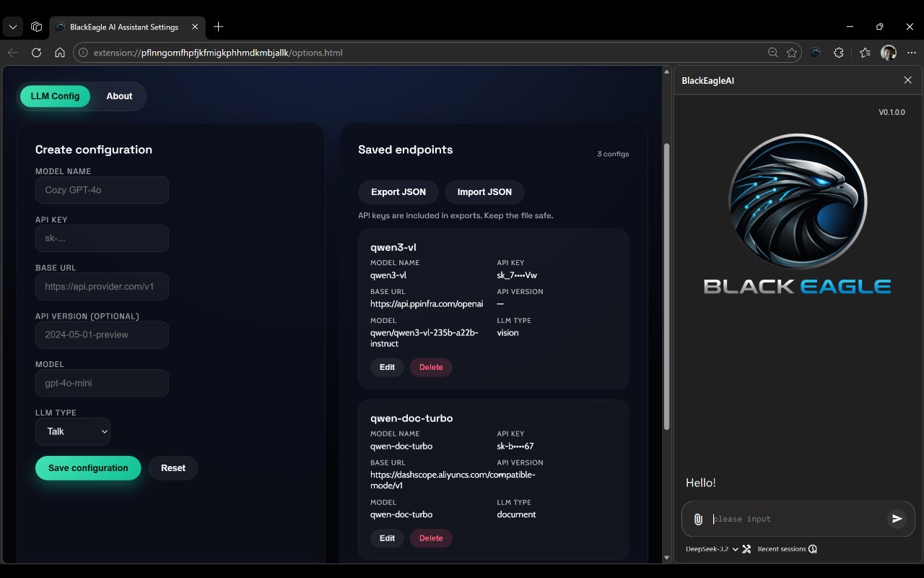Click the 'qwen-doc-turbo' card heading
This screenshot has height=578, width=924.
click(411, 418)
